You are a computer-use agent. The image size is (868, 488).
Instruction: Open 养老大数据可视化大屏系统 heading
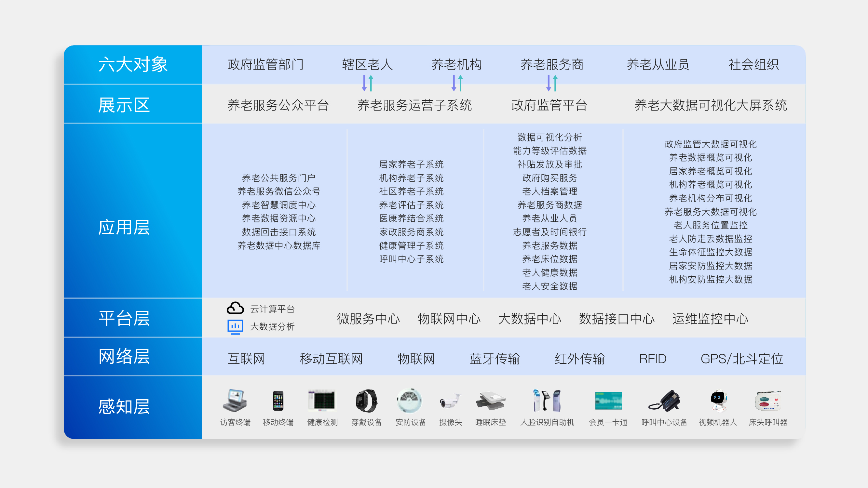tap(711, 105)
